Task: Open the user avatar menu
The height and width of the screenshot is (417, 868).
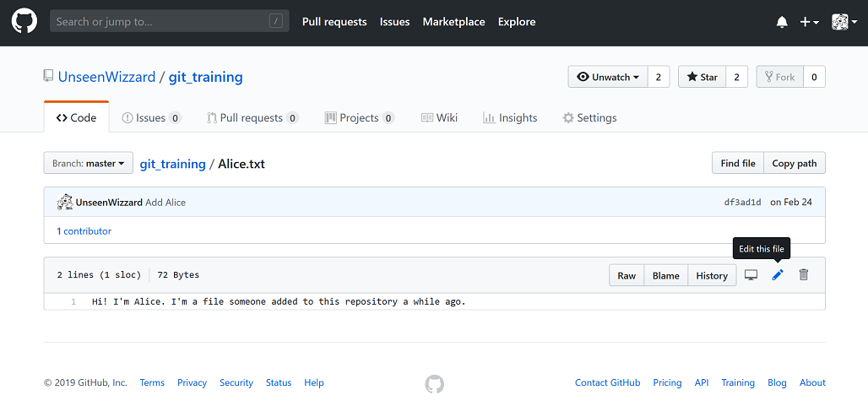Action: tap(844, 22)
